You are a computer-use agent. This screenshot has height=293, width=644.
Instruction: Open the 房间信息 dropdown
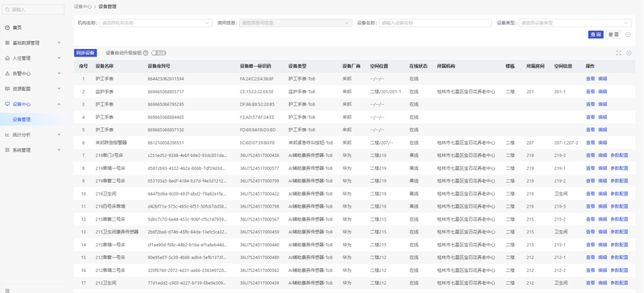point(295,23)
